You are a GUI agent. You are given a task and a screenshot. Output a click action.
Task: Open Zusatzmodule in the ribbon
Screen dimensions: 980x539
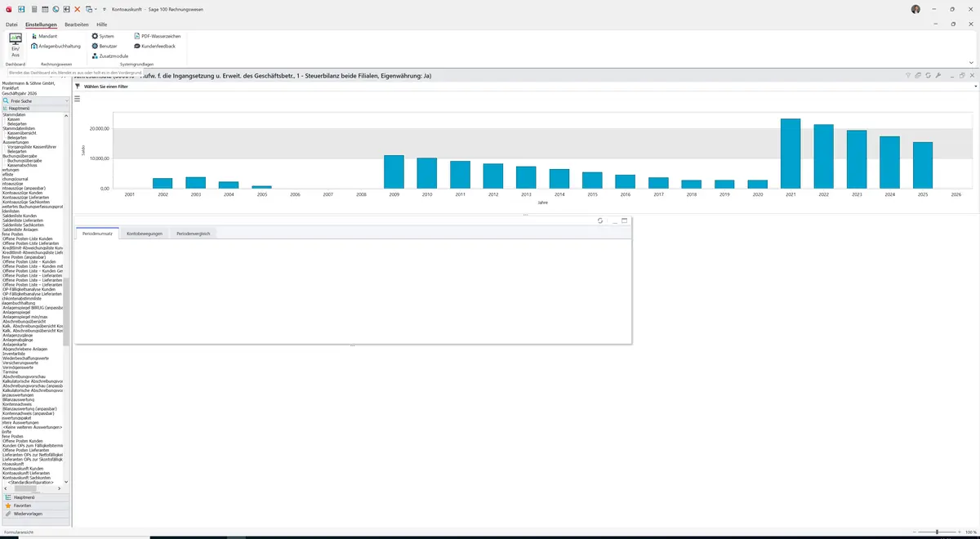click(x=109, y=56)
